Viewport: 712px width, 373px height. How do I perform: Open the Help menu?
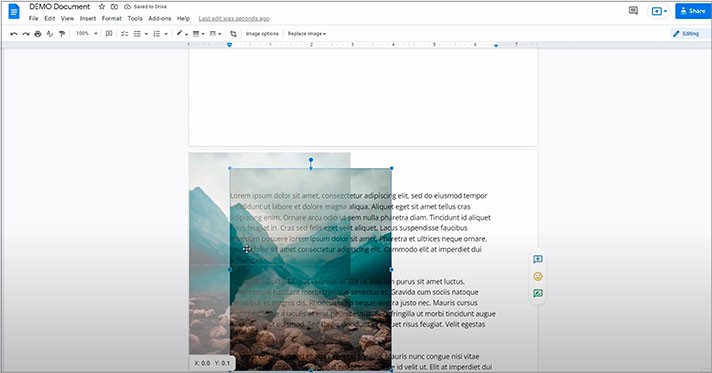[183, 19]
